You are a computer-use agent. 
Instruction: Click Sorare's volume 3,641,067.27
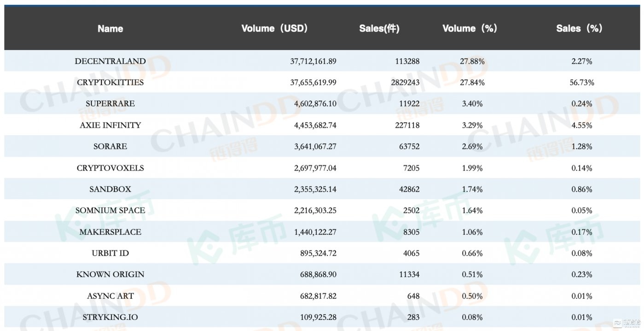pos(315,147)
